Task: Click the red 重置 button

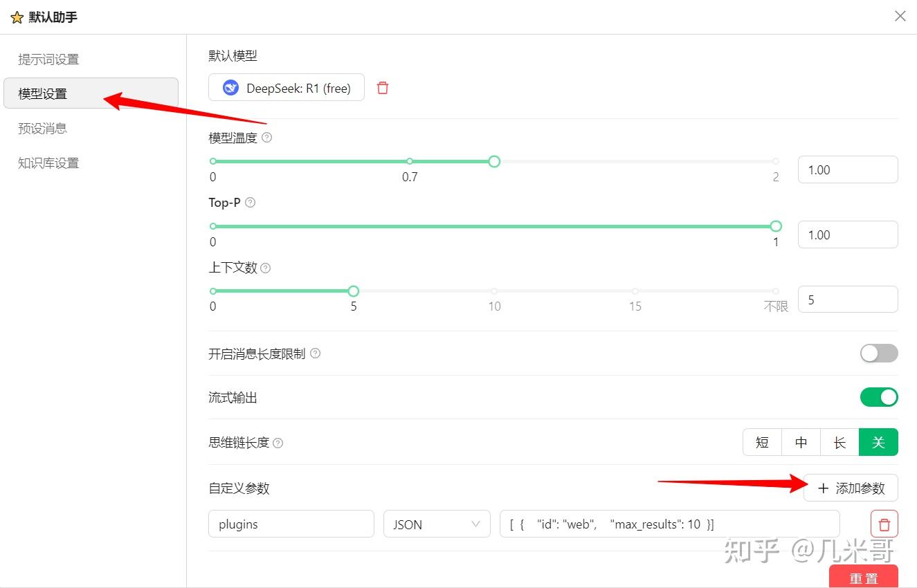Action: [x=864, y=577]
